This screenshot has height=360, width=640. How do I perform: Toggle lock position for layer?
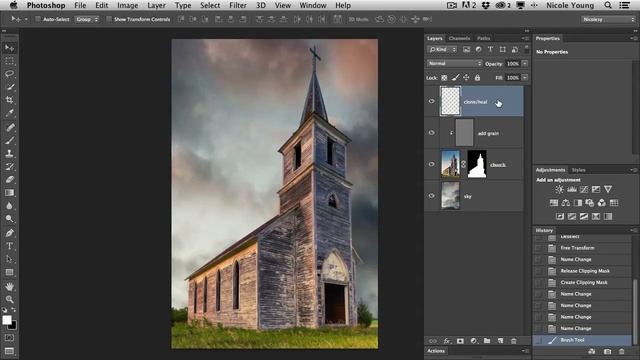click(x=466, y=78)
